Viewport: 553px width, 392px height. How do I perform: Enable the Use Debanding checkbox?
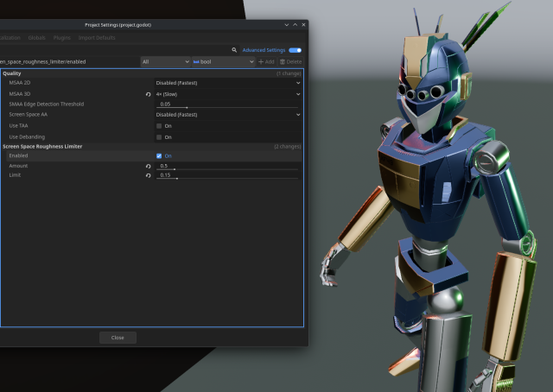[x=159, y=136]
